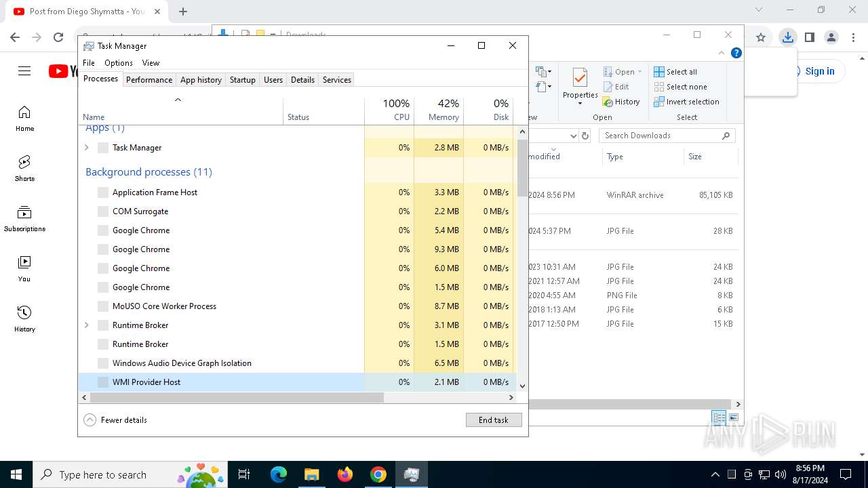Select Windows Audio Device Graph Isolation process
This screenshot has width=868, height=488.
pyautogui.click(x=297, y=363)
